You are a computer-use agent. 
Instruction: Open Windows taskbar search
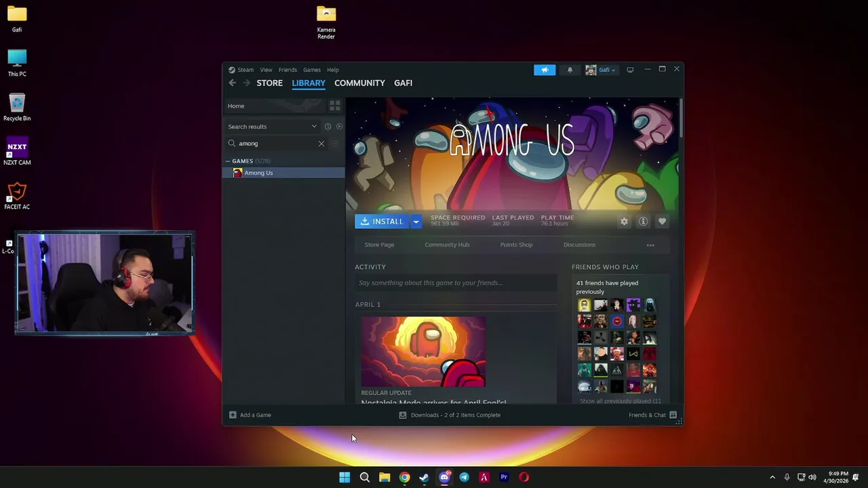[364, 477]
